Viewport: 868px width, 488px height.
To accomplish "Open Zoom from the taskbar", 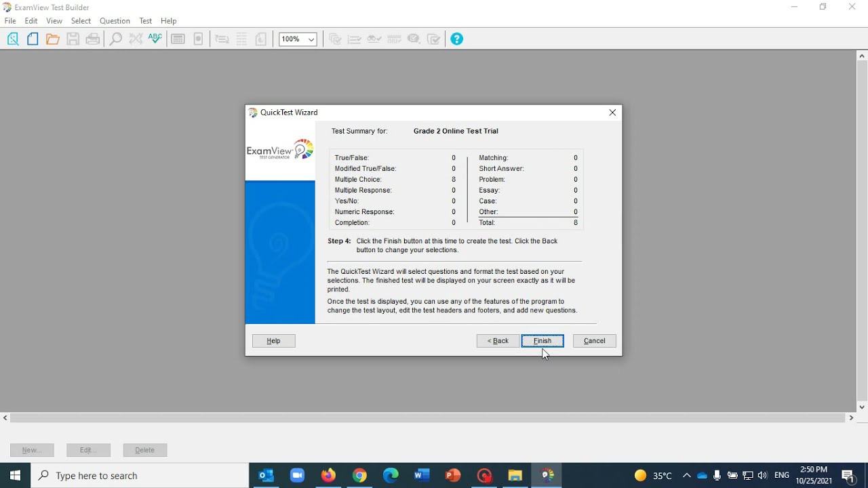I will pyautogui.click(x=297, y=476).
